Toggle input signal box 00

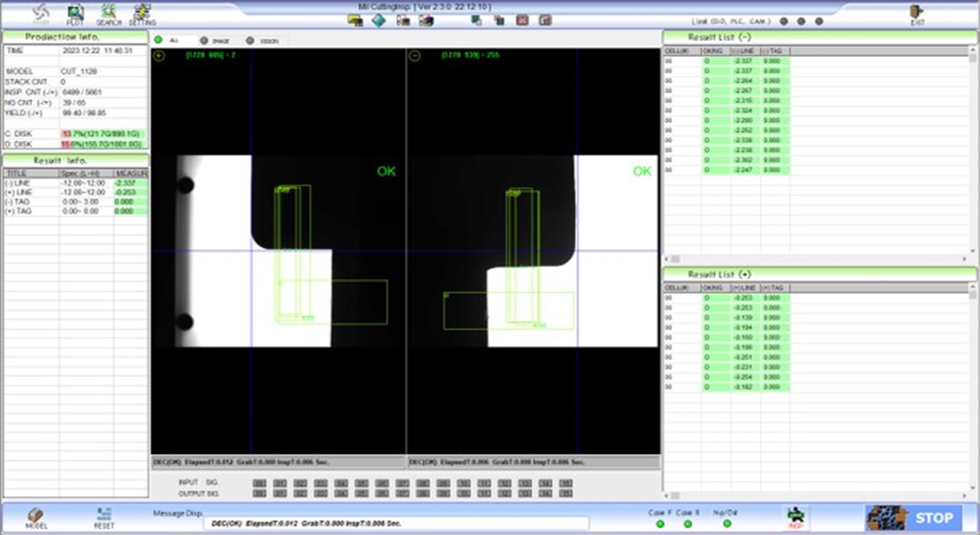pos(258,482)
